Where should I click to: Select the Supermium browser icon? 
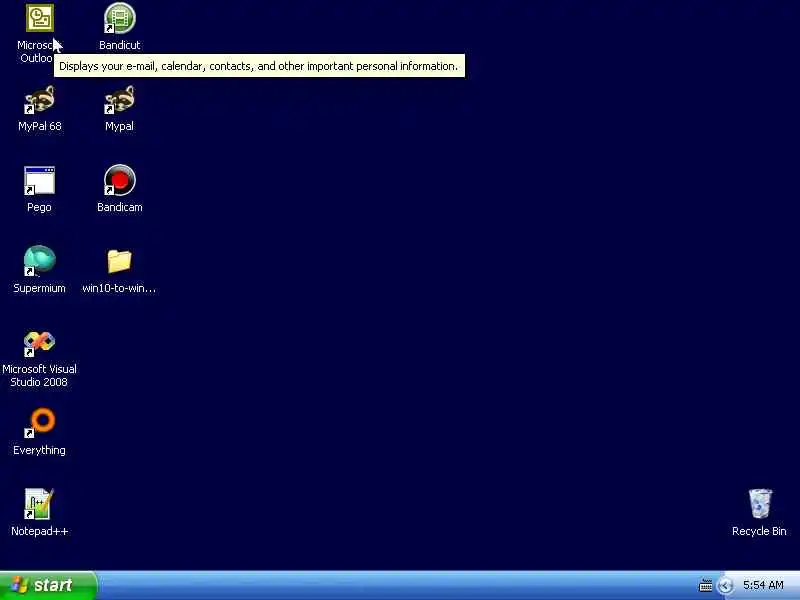coord(39,261)
